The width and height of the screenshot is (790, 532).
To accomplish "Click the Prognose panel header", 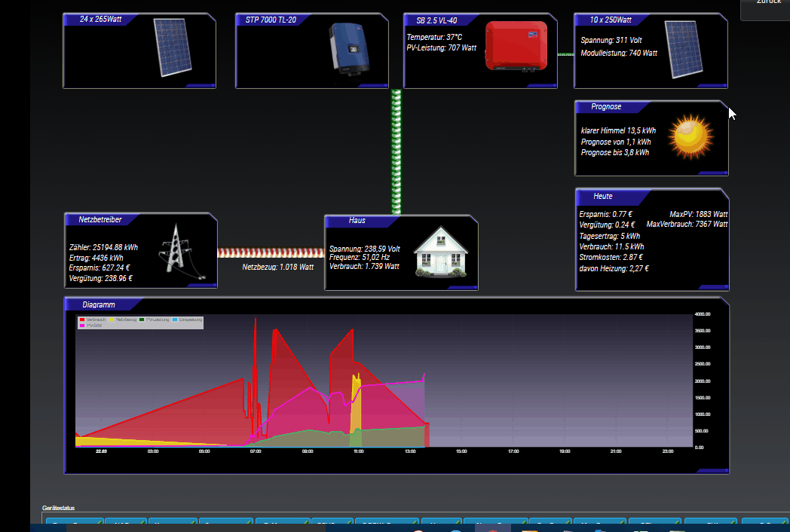I will point(606,107).
